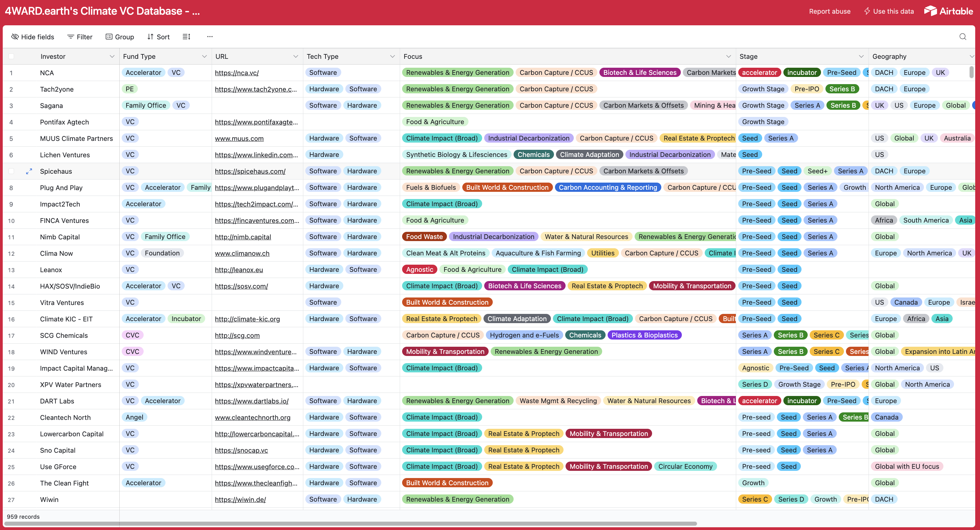
Task: Expand the Spicehaus record with arrow icon
Action: point(29,171)
